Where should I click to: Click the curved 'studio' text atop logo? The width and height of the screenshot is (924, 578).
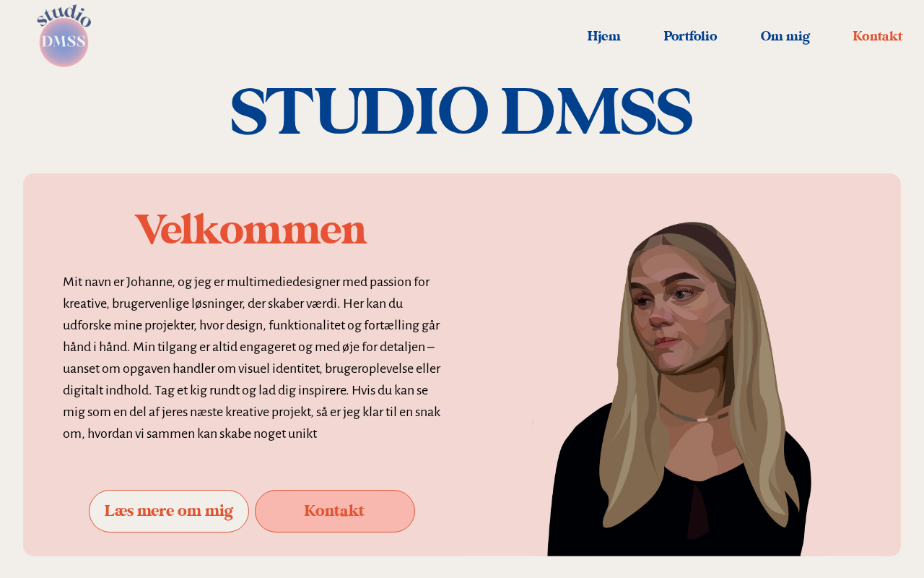point(64,14)
